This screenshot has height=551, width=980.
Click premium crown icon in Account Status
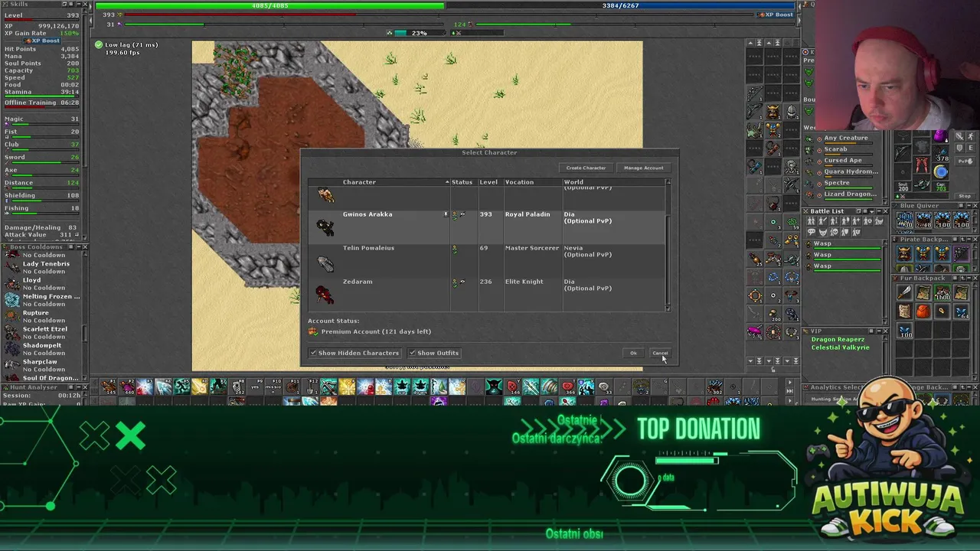coord(312,331)
